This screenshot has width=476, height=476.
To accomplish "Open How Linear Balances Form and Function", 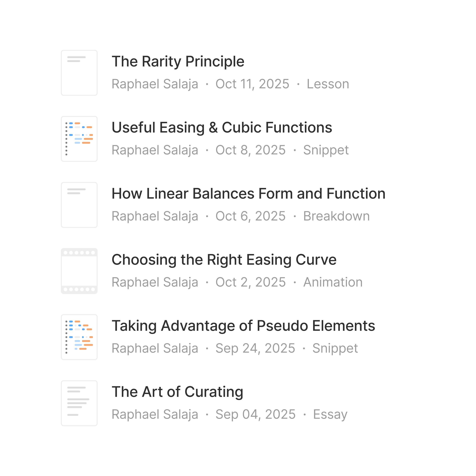I will (248, 193).
